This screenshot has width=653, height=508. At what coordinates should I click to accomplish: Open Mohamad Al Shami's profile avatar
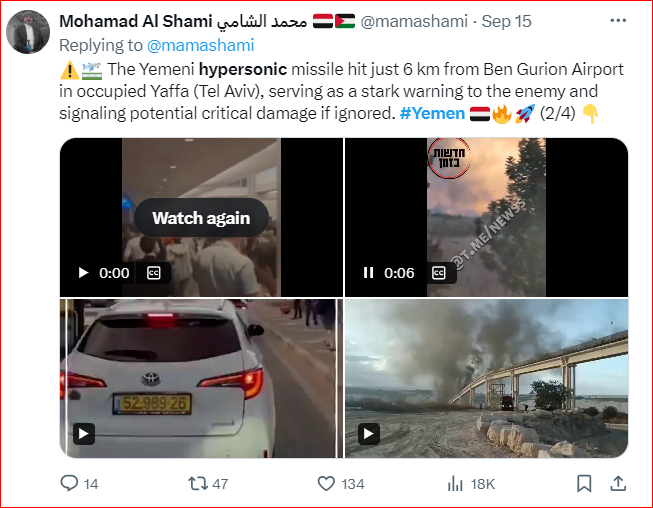(x=28, y=32)
